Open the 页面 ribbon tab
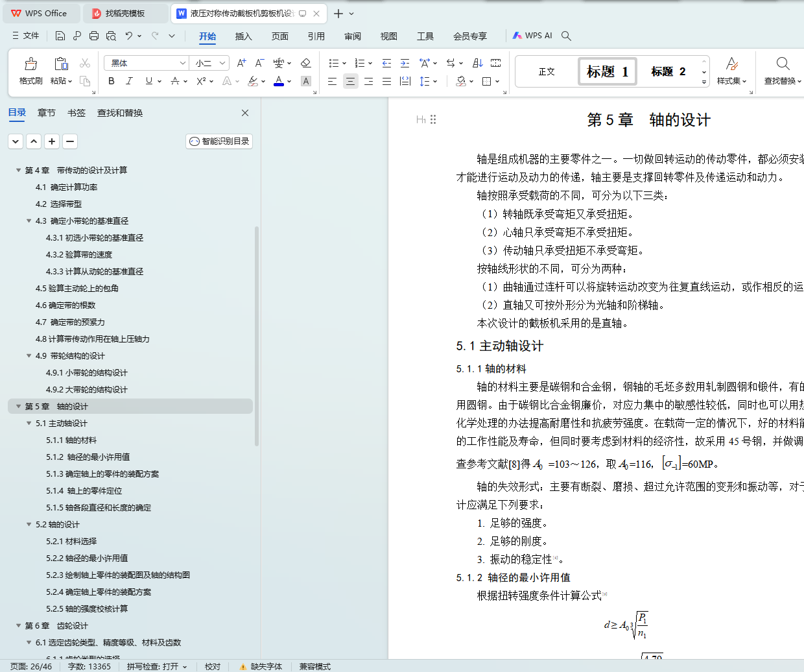 (x=279, y=36)
